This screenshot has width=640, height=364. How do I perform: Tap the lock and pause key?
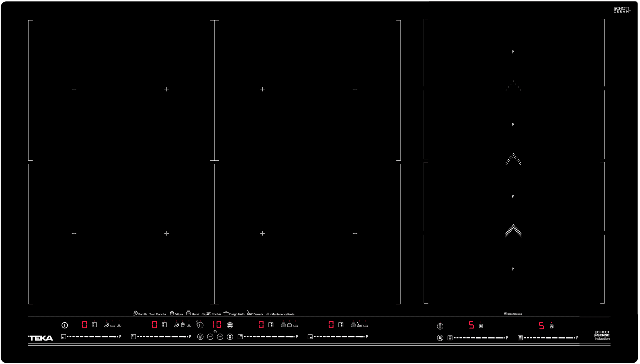click(199, 325)
